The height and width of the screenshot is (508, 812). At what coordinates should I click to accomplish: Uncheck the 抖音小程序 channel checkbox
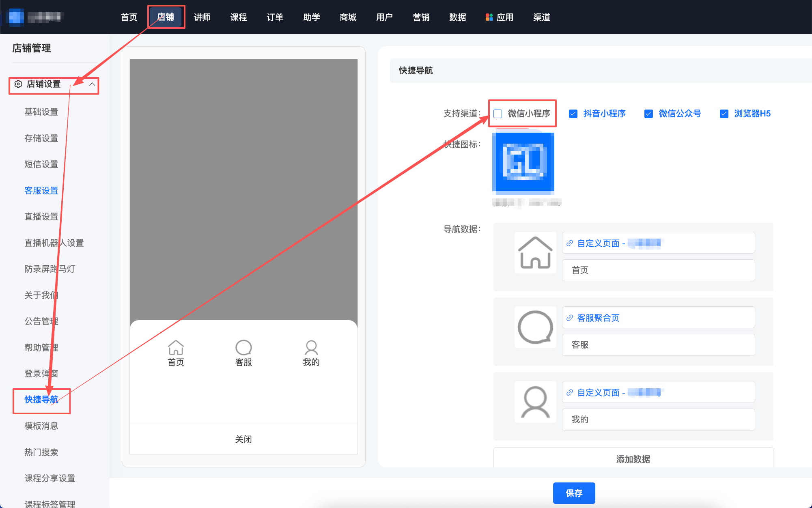(573, 114)
